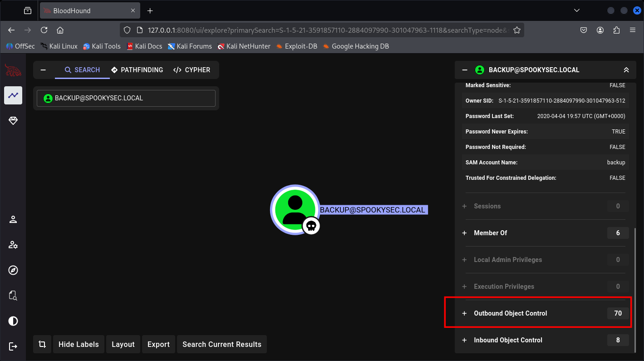
Task: Click the logout icon in sidebar
Action: click(x=13, y=346)
